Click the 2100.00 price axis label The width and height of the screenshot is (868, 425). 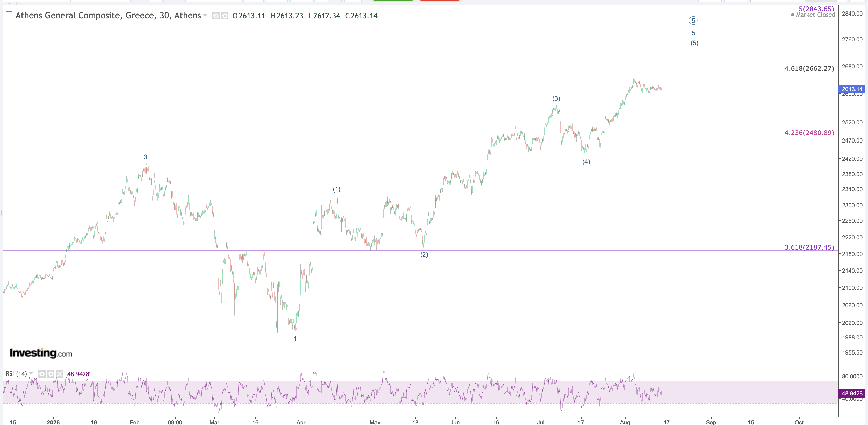click(x=852, y=288)
